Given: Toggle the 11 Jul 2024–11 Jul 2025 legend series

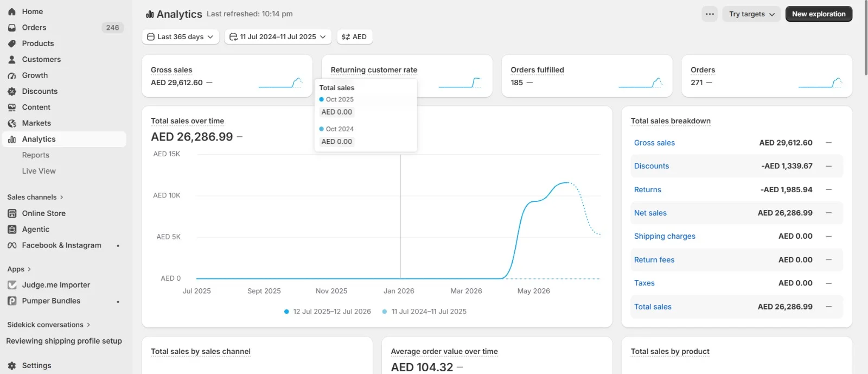Looking at the screenshot, I should click(424, 312).
